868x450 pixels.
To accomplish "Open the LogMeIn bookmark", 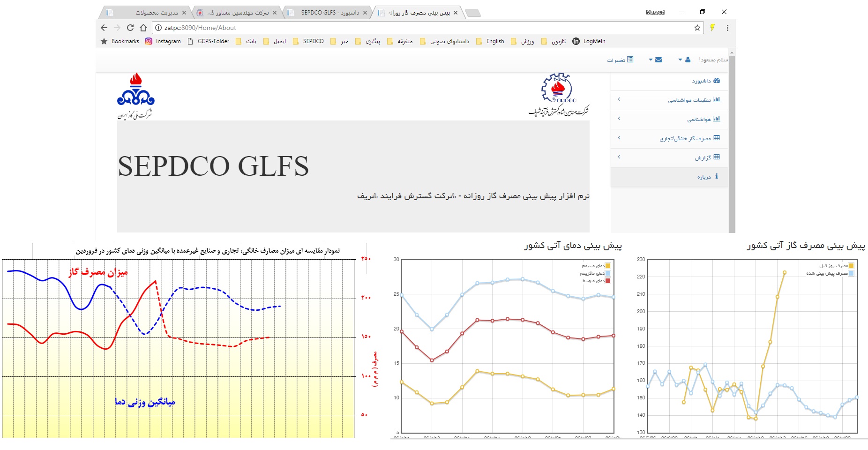I will [589, 41].
